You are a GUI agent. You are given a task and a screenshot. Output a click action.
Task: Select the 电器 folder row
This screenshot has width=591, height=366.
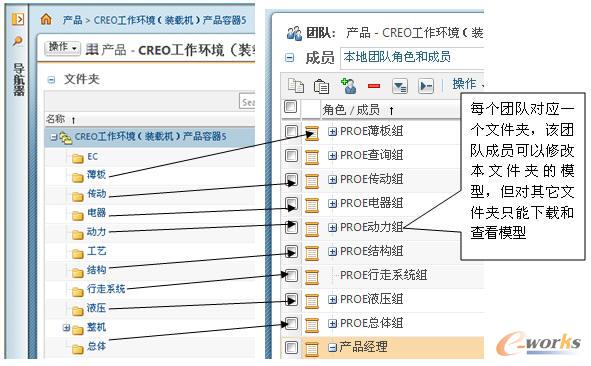pyautogui.click(x=150, y=214)
